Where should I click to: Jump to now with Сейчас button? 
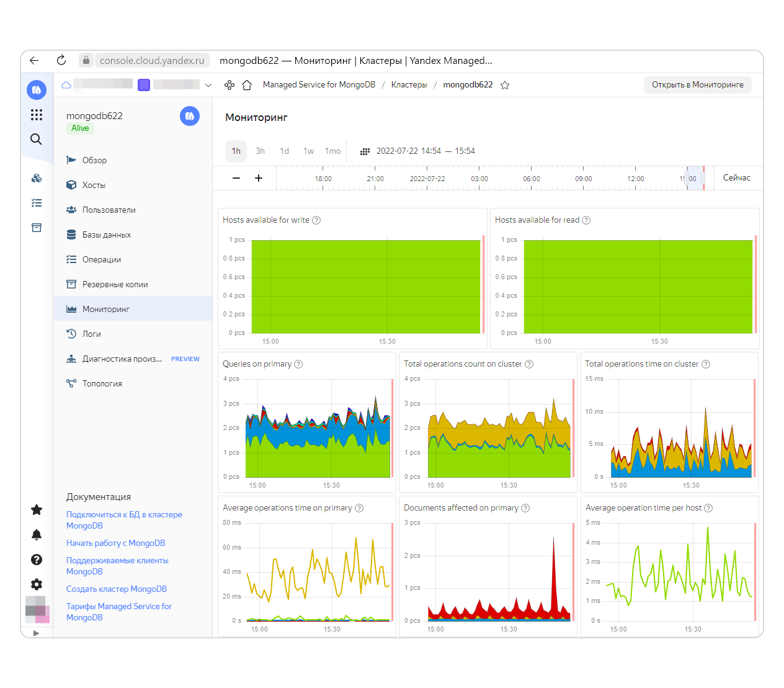(x=737, y=178)
